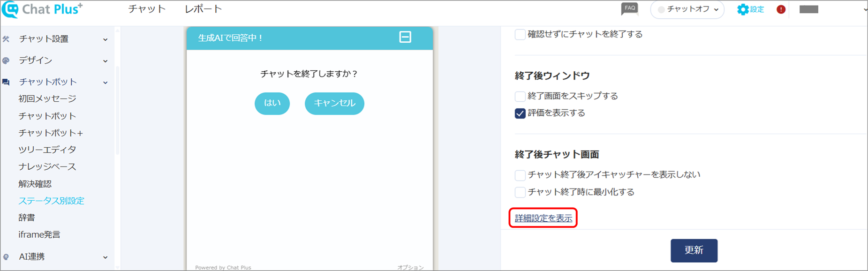Viewport: 868px width, 271px height.
Task: Click the デザイン palette icon
Action: click(x=6, y=60)
